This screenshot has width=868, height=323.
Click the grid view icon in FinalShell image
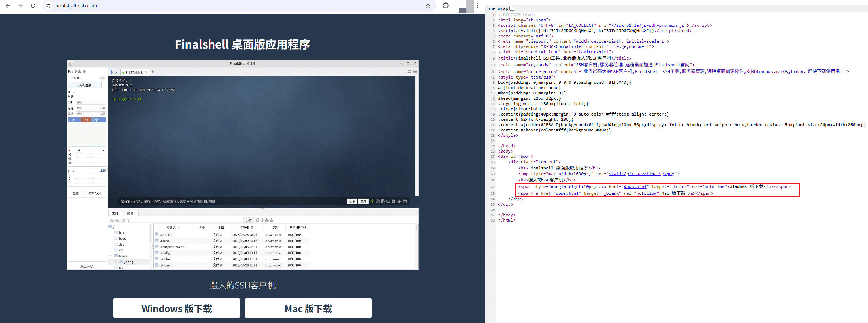[409, 72]
